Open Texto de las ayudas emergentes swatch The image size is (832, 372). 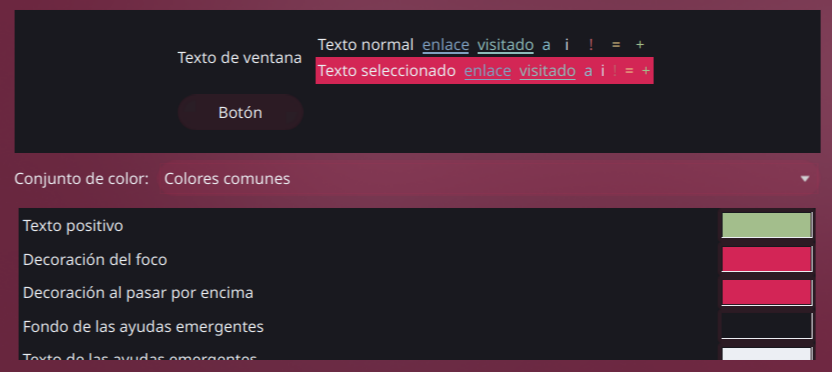[x=767, y=353]
